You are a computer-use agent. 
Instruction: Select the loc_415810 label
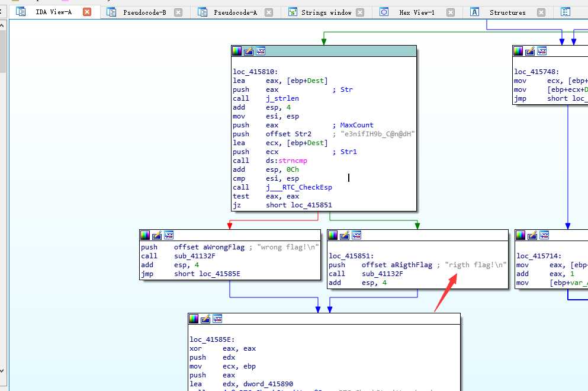tap(255, 72)
